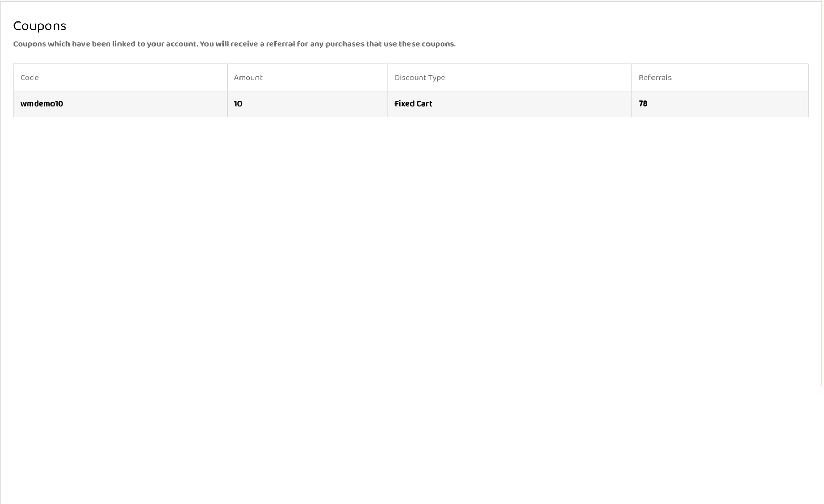Click the Amount column header

click(248, 78)
